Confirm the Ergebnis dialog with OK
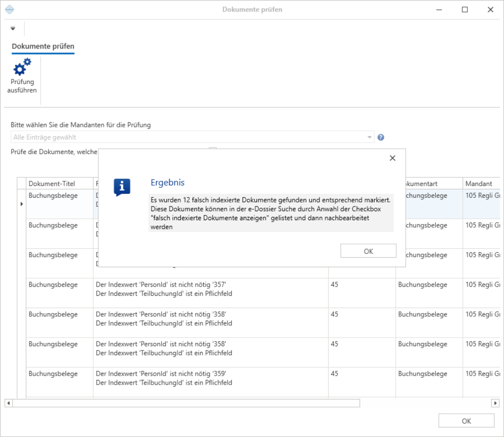This screenshot has height=437, width=504. click(x=368, y=251)
